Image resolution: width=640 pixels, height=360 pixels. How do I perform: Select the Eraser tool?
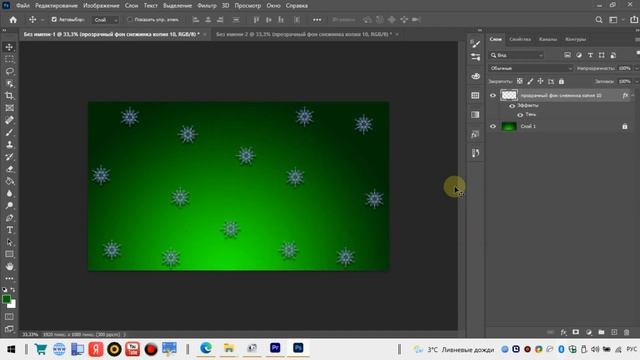(x=9, y=169)
